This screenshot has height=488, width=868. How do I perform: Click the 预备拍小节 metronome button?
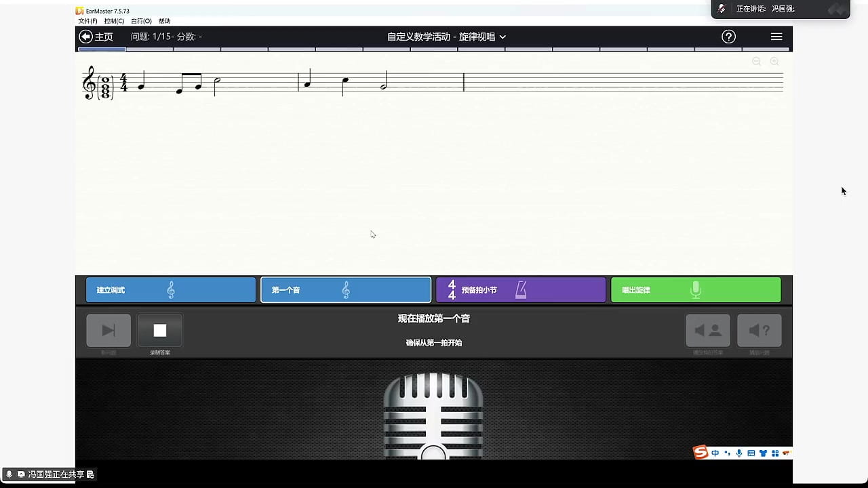tap(521, 290)
